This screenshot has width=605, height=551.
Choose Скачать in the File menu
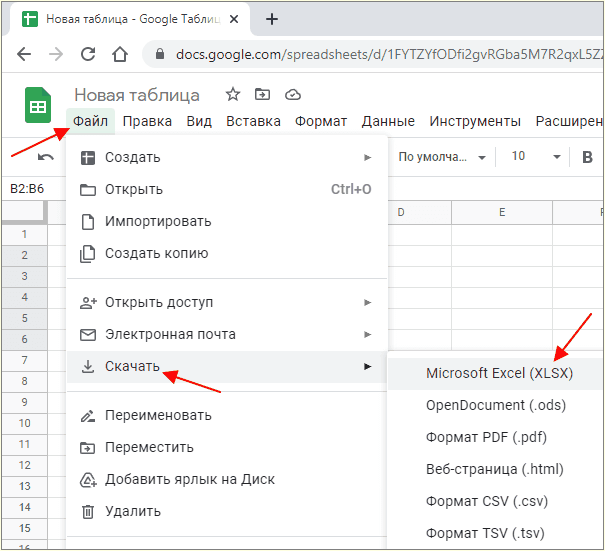coord(227,367)
